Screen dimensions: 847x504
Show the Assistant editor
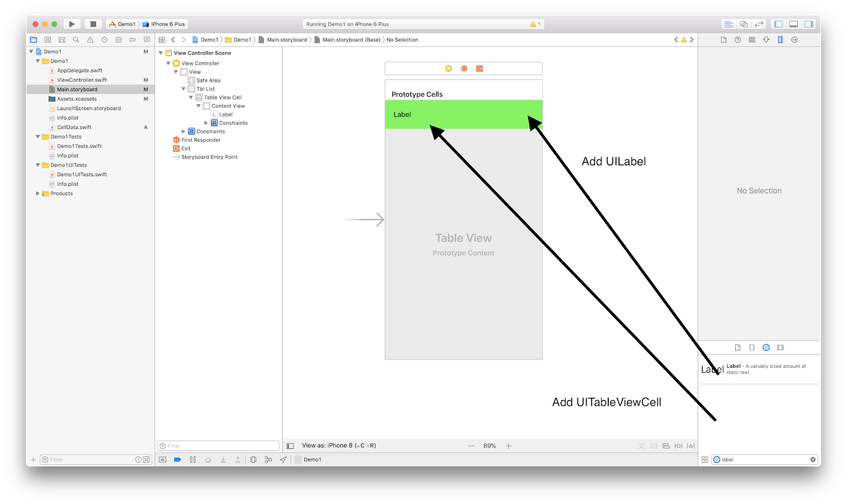744,24
